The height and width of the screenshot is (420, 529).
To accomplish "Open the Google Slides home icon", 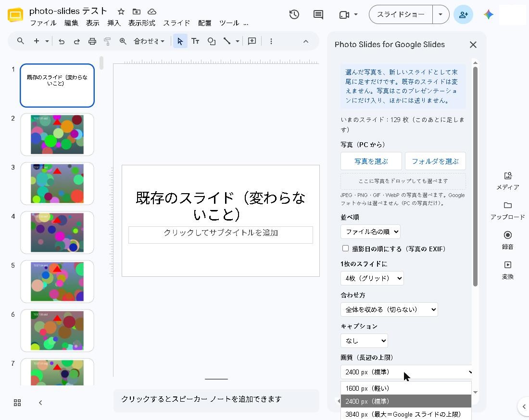I will pos(15,15).
